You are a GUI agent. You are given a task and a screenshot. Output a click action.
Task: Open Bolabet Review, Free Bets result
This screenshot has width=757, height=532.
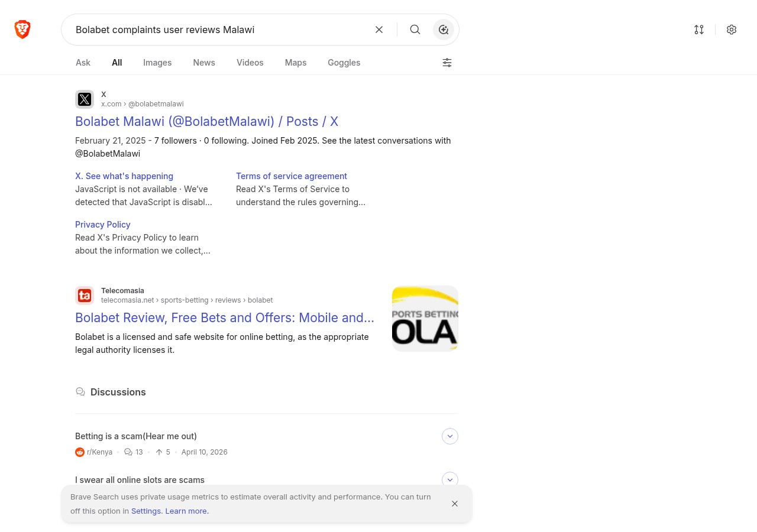(x=225, y=317)
